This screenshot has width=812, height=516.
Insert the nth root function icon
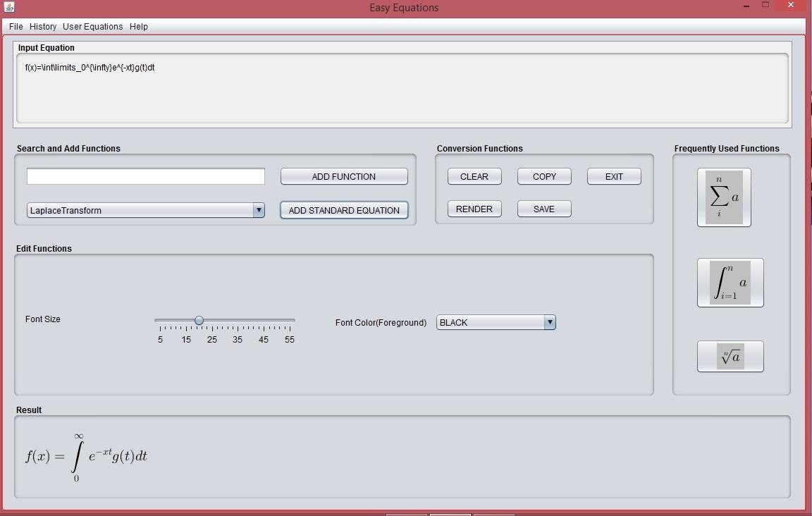(x=730, y=356)
